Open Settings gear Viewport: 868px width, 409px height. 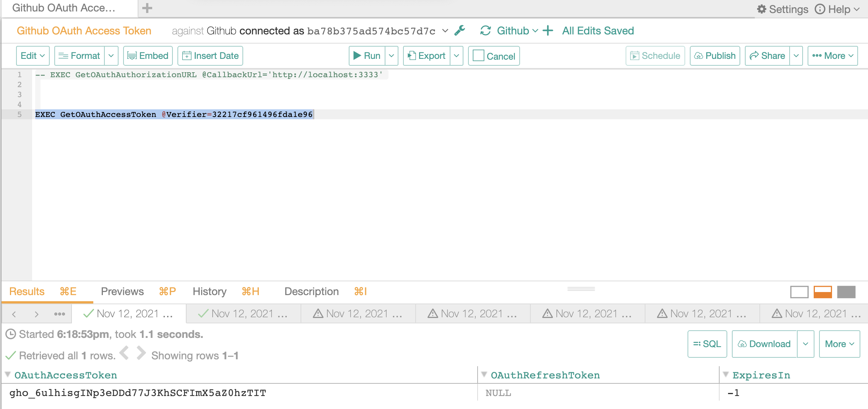click(x=782, y=9)
